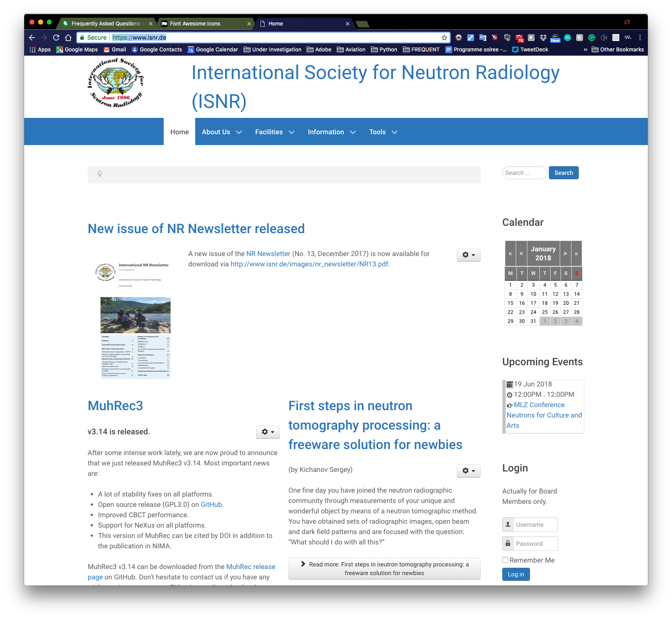The image size is (672, 620).
Task: Open the Grammarly extension icon
Action: (x=592, y=38)
